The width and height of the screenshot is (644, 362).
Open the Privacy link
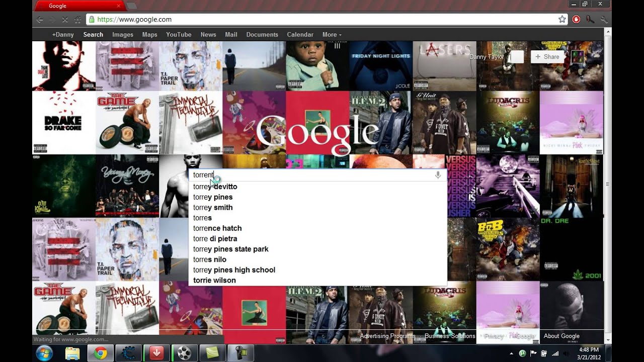(x=494, y=336)
